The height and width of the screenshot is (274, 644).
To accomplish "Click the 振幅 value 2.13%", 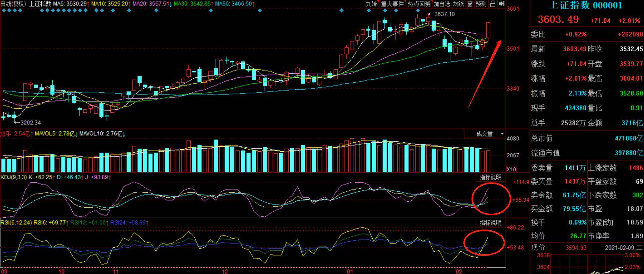I will tap(577, 93).
